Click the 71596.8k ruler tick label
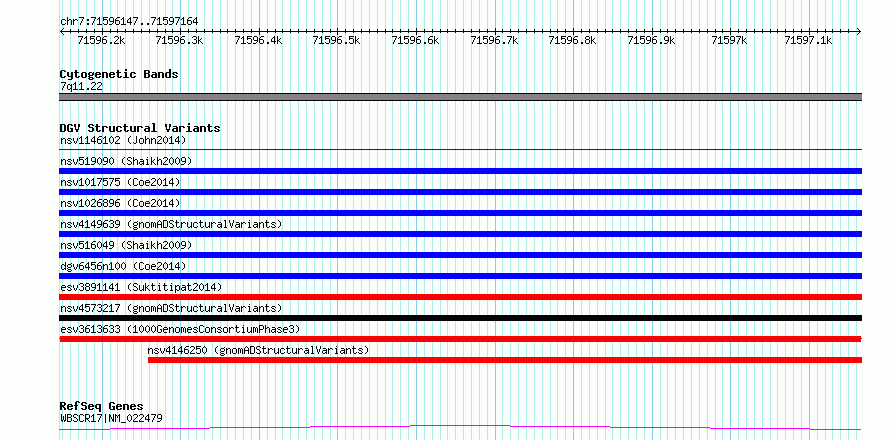890x440 pixels. tap(572, 40)
